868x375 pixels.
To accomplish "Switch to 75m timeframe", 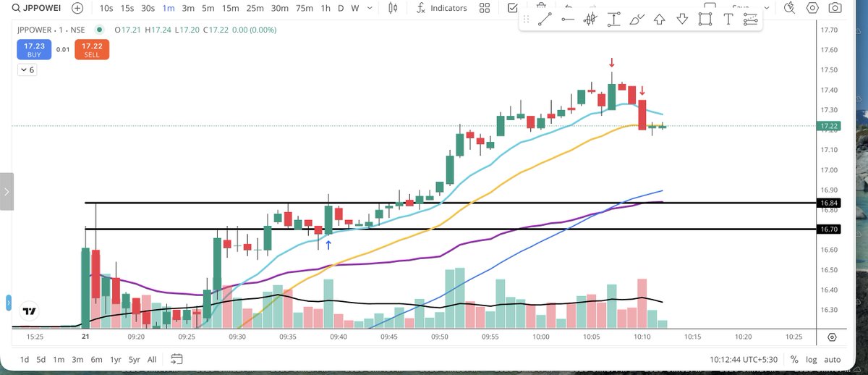I will pos(305,8).
